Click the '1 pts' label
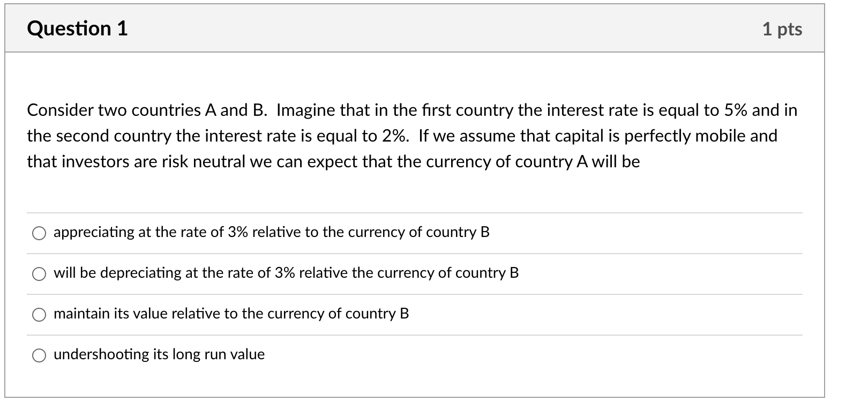The image size is (868, 415). pyautogui.click(x=783, y=29)
